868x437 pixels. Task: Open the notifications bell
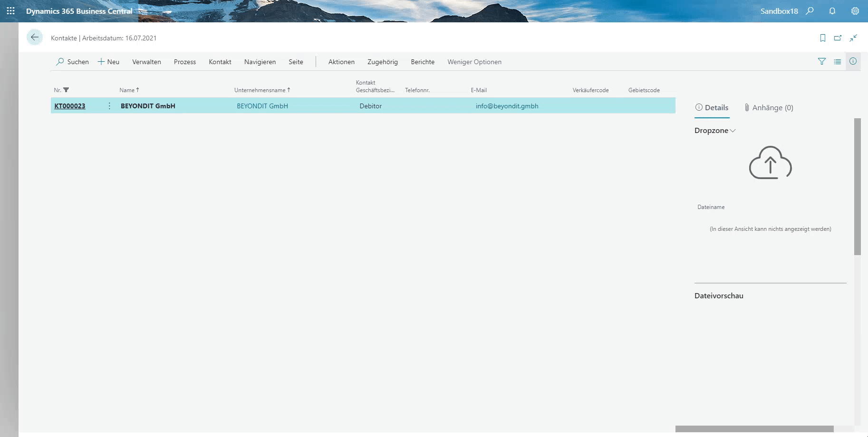832,11
